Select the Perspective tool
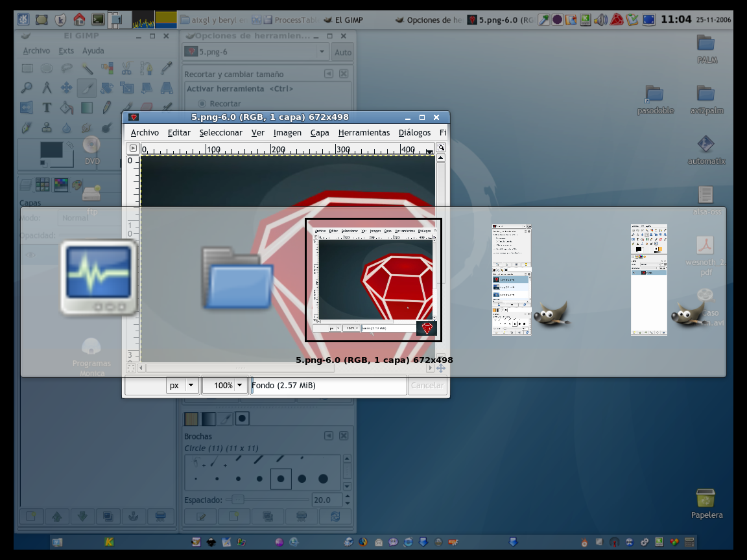 click(x=167, y=87)
